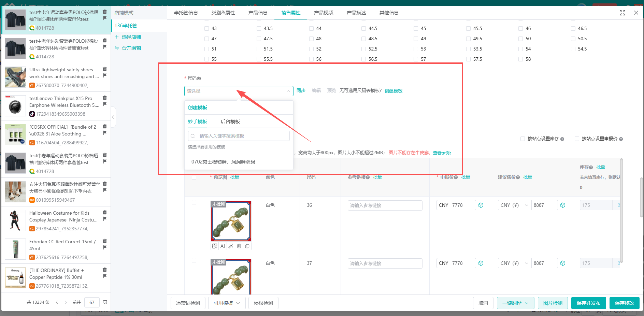Go to next page of product list
This screenshot has height=316, width=644.
pos(66,302)
